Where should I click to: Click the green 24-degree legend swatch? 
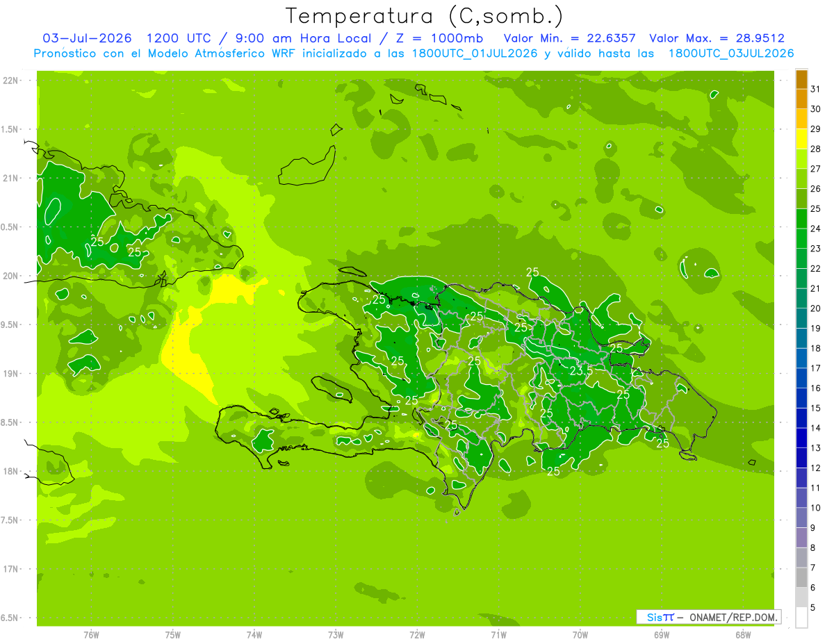coord(801,219)
